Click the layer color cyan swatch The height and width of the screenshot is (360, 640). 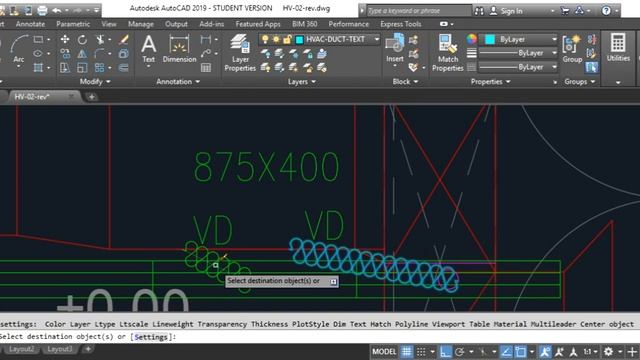point(299,40)
